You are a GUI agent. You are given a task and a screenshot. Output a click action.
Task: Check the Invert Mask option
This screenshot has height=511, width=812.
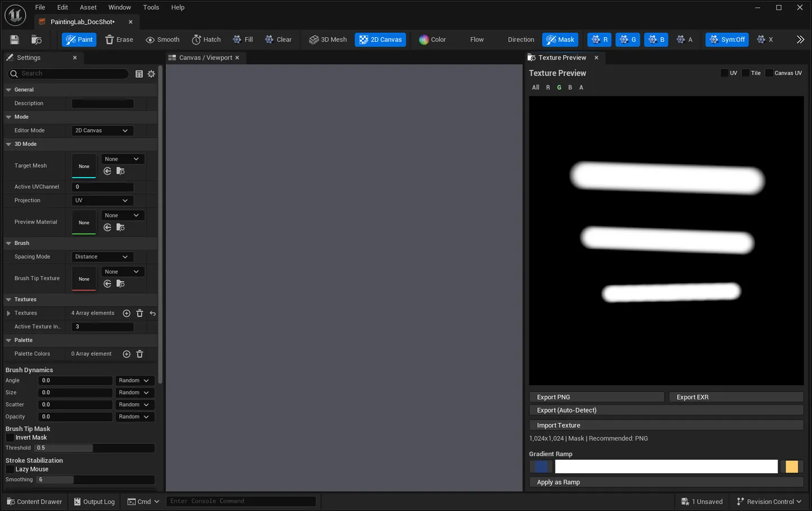(10, 438)
